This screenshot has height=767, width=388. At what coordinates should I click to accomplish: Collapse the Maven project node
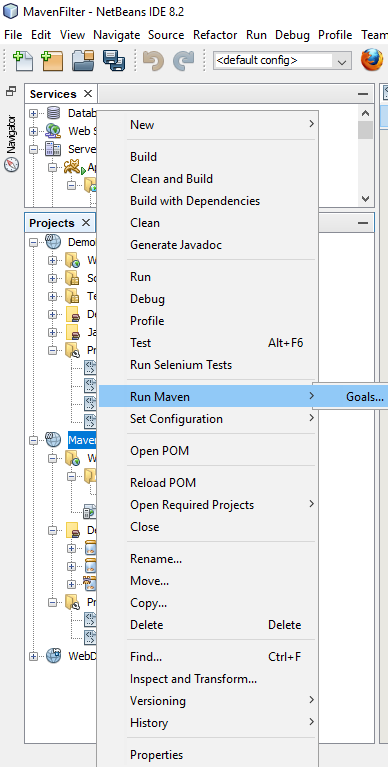coord(33,440)
